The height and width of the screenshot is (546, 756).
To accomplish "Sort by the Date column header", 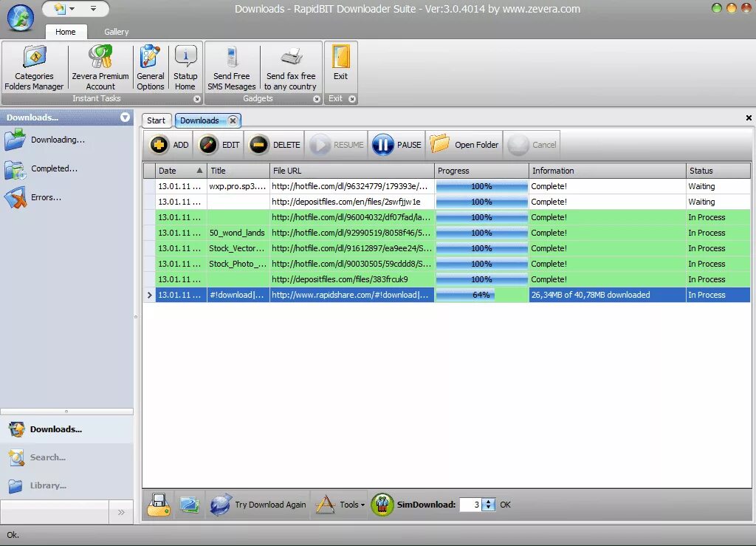I will (182, 171).
